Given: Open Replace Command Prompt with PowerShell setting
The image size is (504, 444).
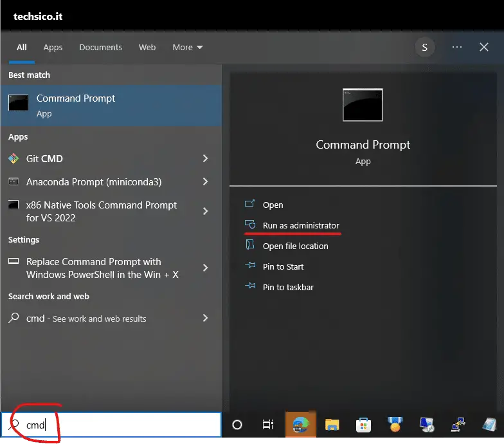Looking at the screenshot, I should [111, 268].
